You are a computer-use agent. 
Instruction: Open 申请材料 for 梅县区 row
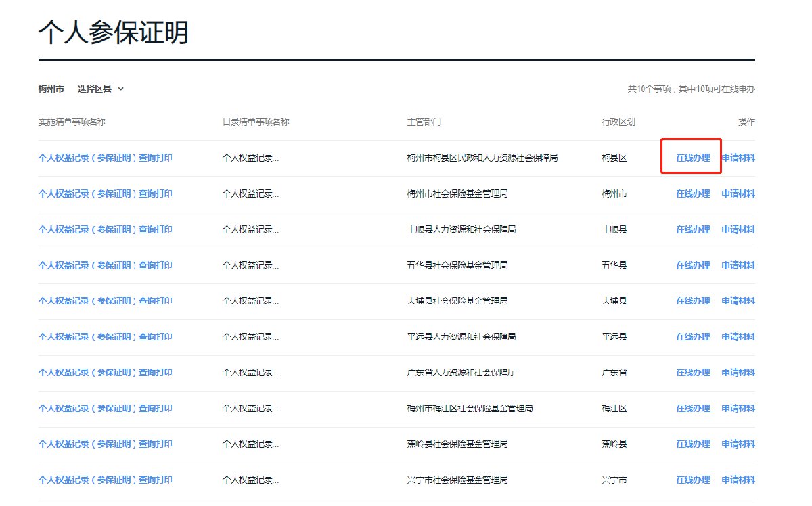pos(738,158)
